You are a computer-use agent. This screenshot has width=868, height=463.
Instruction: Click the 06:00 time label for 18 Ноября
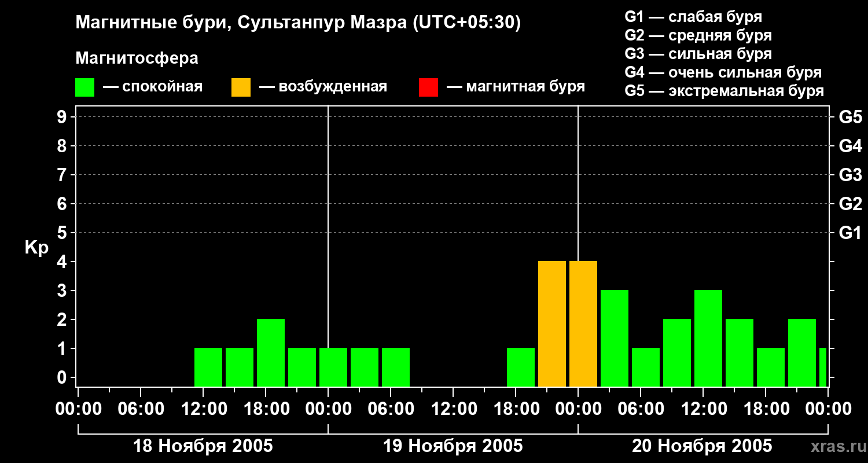(141, 409)
